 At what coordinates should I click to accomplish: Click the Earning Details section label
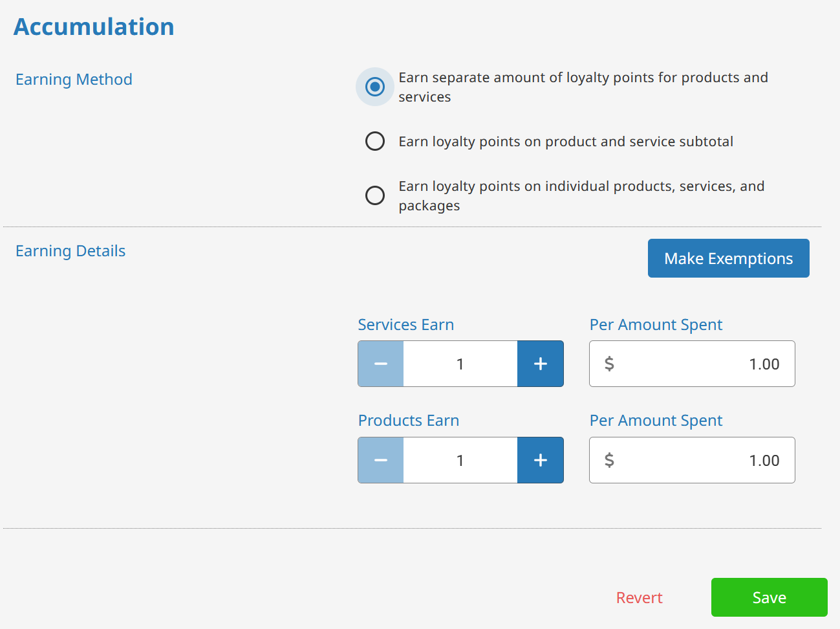pos(70,251)
